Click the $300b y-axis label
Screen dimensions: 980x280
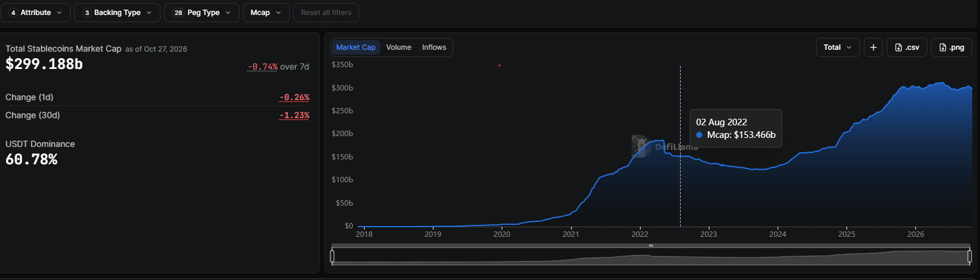342,88
